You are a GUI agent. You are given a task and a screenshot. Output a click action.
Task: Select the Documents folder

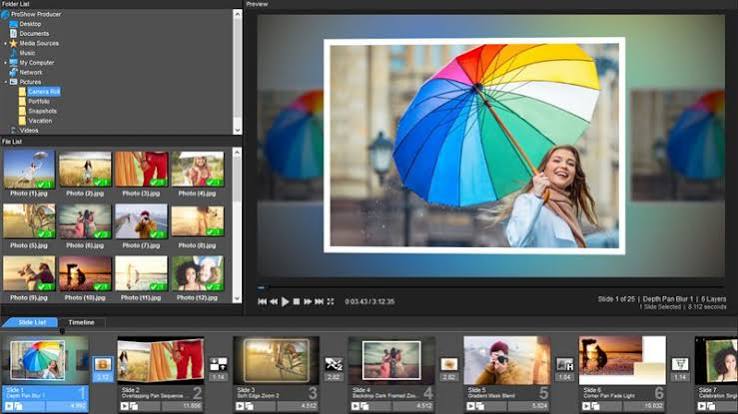click(x=34, y=34)
